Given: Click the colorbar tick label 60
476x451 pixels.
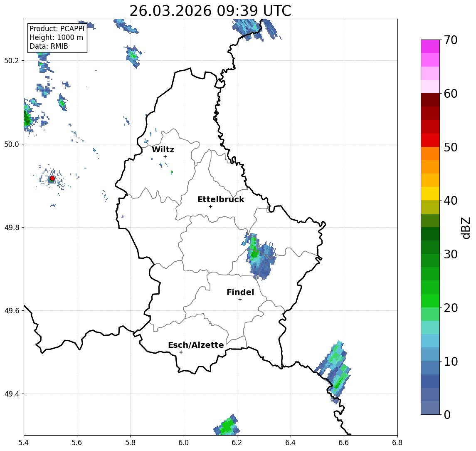Looking at the screenshot, I should coord(451,94).
